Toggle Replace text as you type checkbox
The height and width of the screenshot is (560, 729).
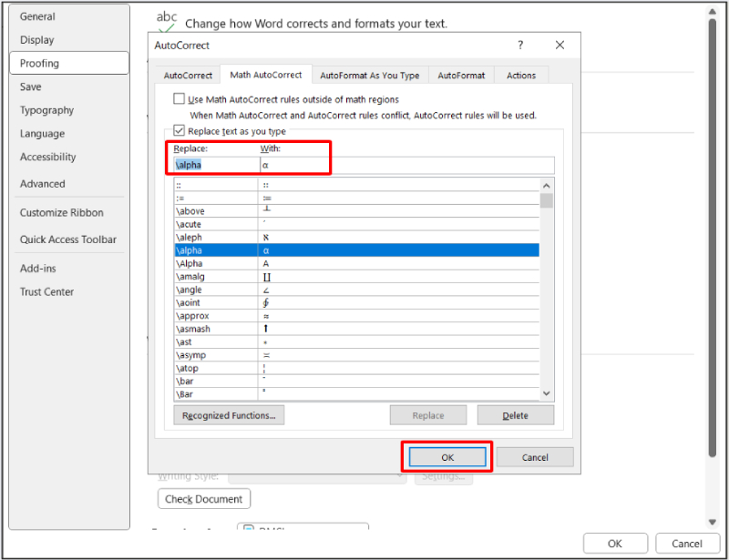180,131
